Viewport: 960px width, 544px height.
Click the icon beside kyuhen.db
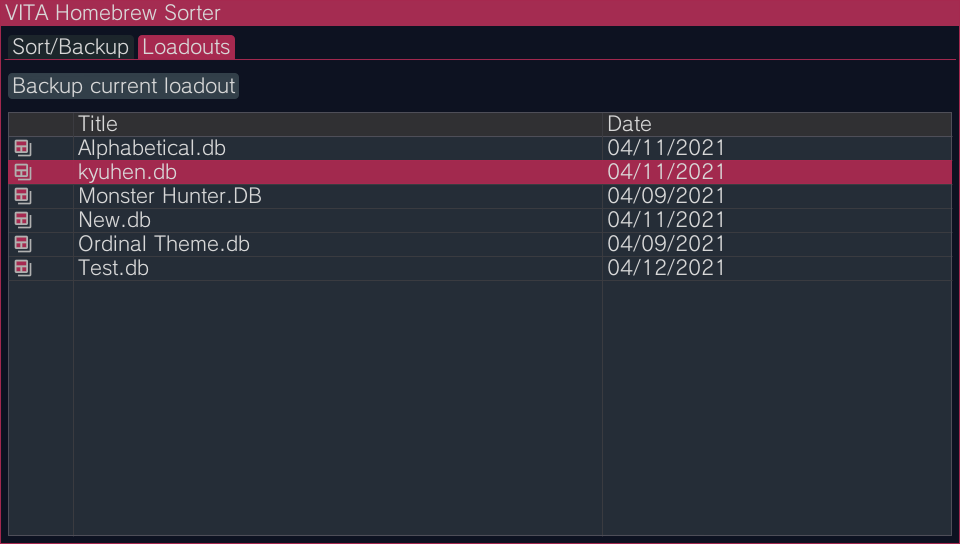[23, 172]
